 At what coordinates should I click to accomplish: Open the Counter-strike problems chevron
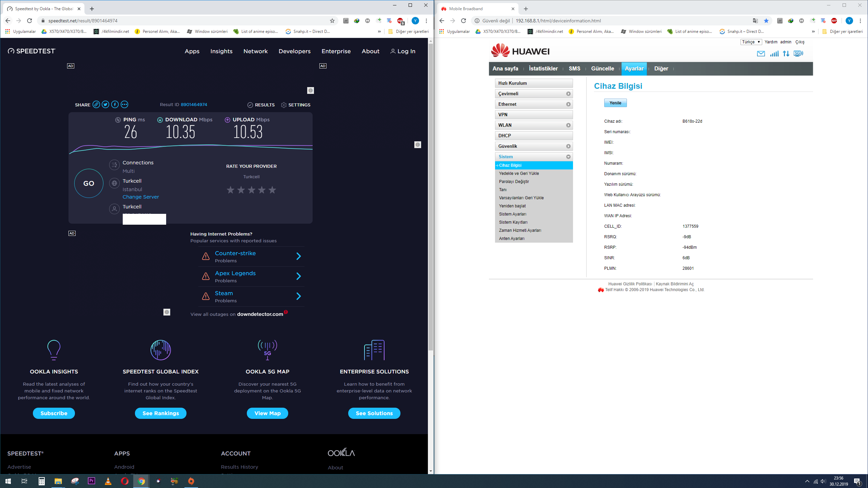[x=299, y=256]
